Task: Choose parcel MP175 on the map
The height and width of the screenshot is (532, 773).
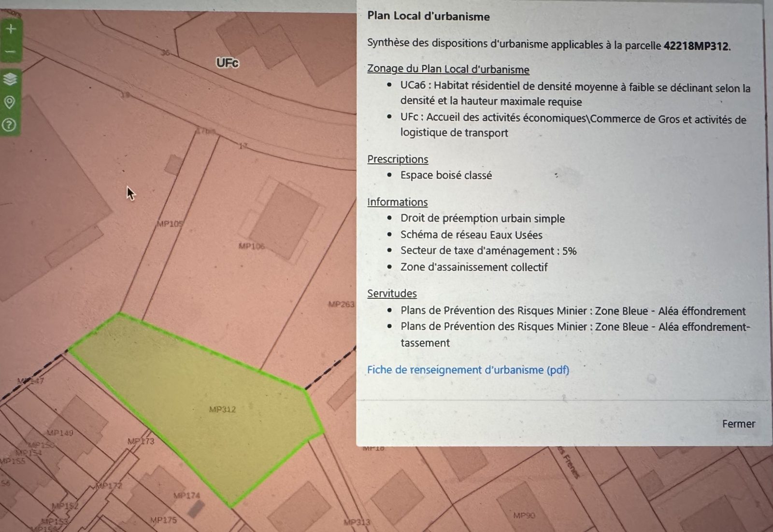Action: click(163, 520)
